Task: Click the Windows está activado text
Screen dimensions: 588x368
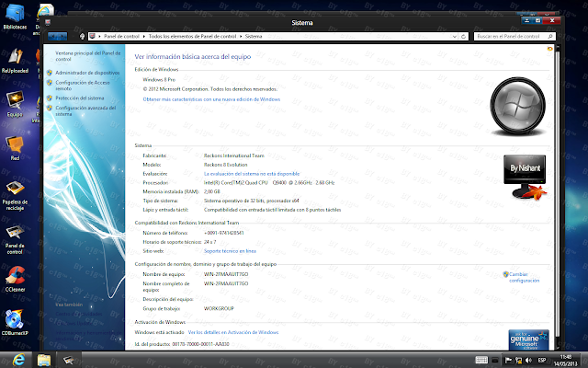Action: (x=159, y=332)
